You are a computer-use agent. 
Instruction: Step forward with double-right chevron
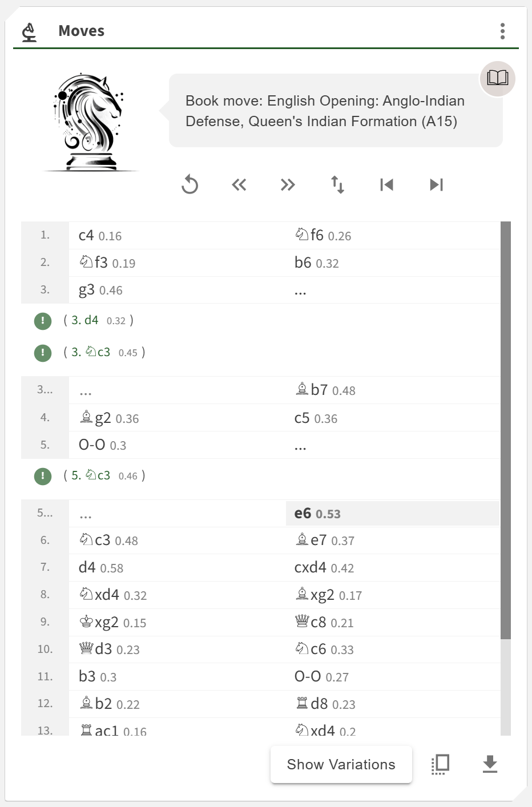click(x=288, y=185)
